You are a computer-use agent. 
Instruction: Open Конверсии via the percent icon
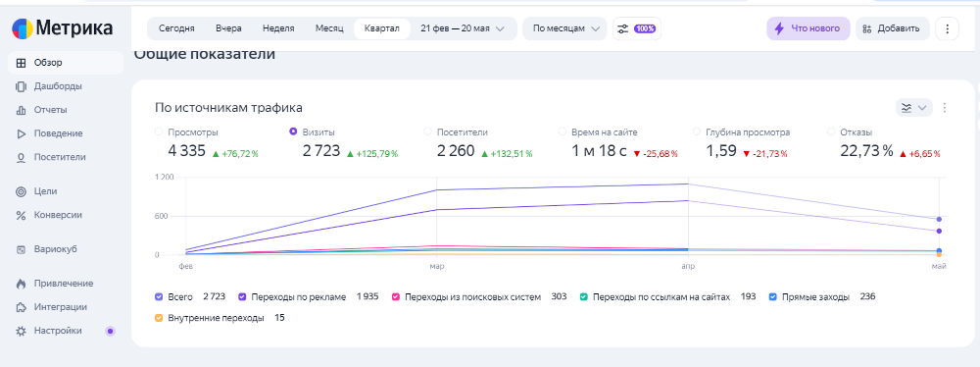tap(21, 216)
